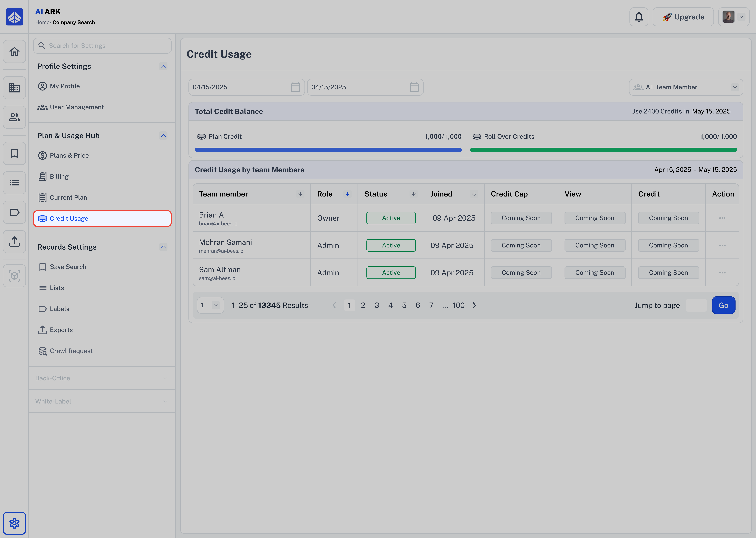
Task: Collapse the Profile Settings section
Action: point(163,66)
